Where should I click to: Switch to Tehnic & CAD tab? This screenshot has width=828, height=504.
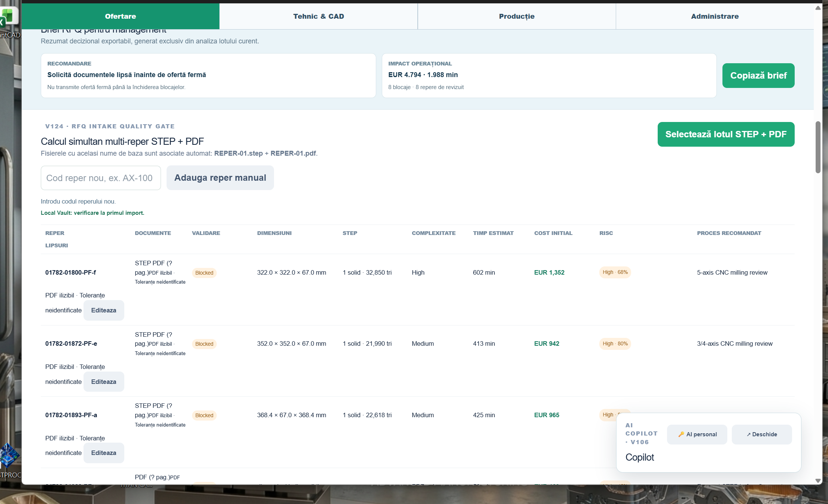click(x=319, y=16)
